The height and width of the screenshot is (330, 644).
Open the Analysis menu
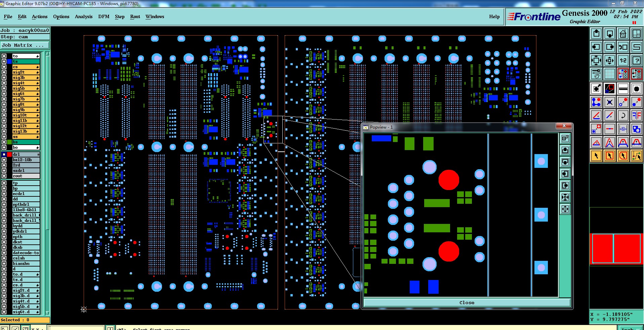[x=84, y=17]
